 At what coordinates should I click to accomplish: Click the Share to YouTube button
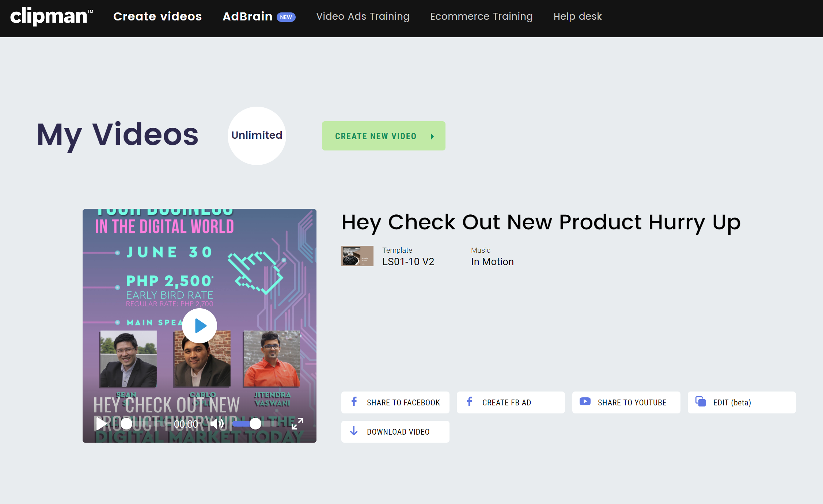[626, 402]
